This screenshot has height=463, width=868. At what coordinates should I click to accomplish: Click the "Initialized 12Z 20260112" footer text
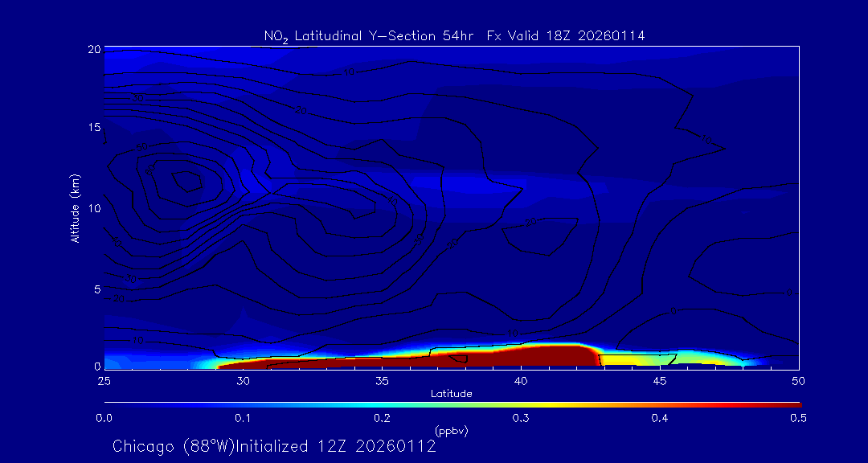click(336, 446)
